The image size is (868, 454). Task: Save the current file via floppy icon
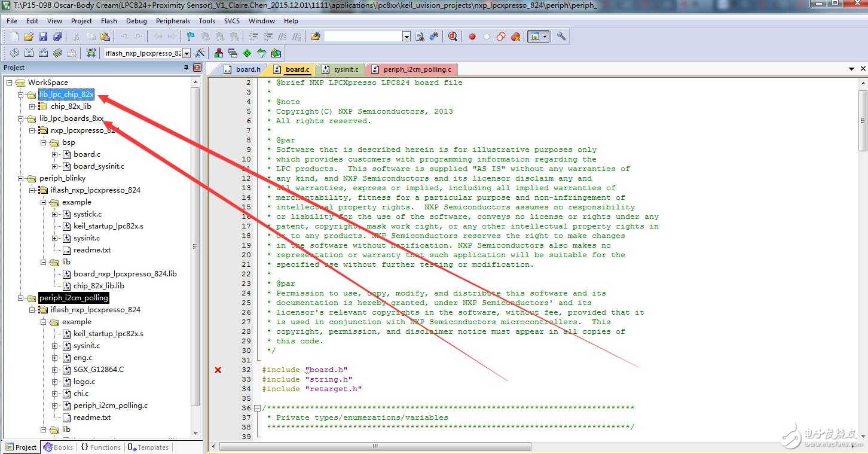click(43, 36)
